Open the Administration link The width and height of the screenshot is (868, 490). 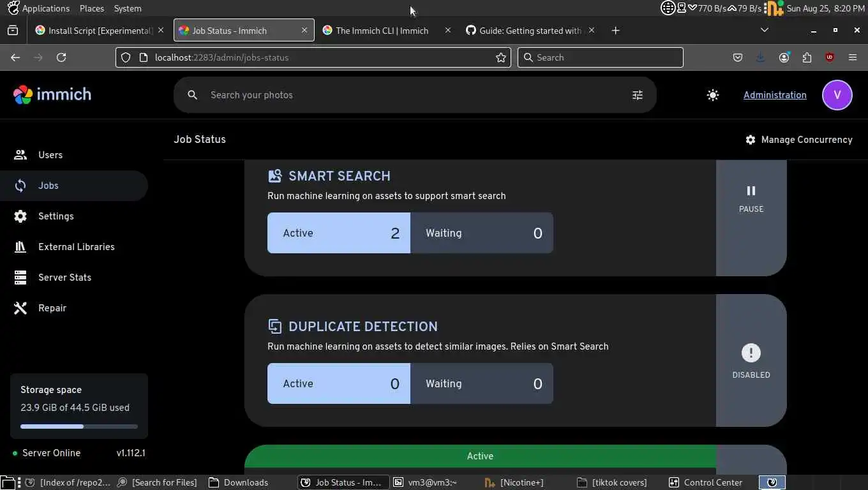pyautogui.click(x=775, y=95)
